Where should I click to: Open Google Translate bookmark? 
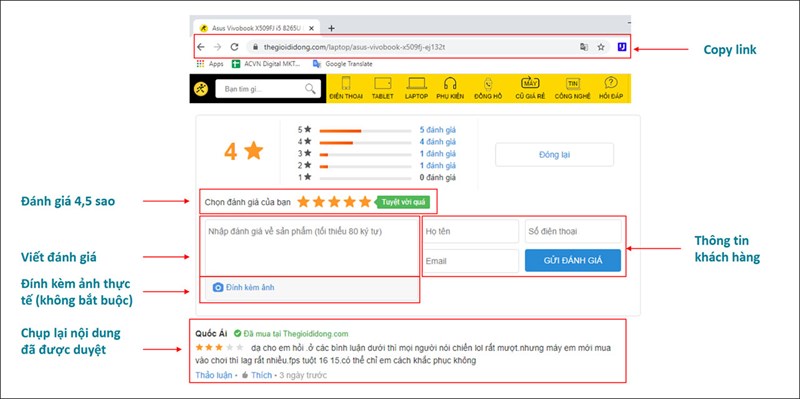tap(342, 64)
